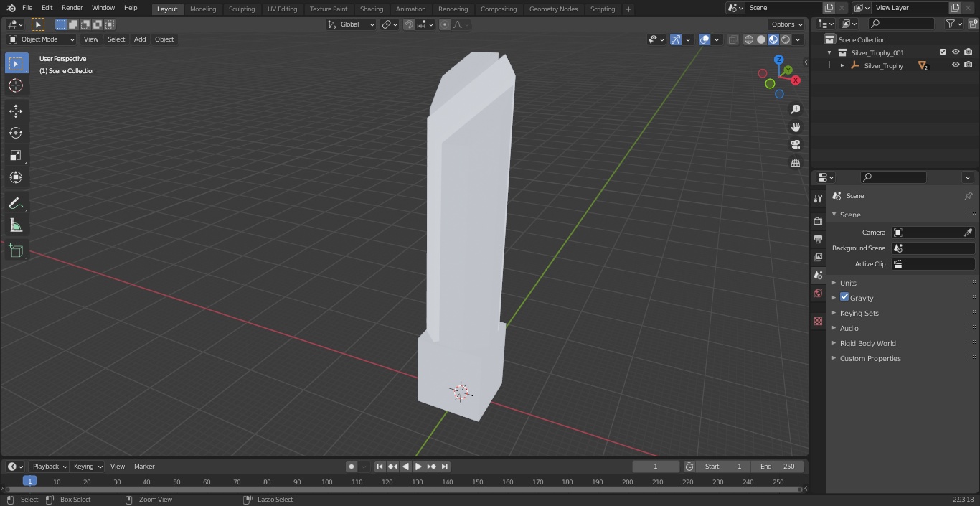Choose the Move tool

(x=16, y=111)
